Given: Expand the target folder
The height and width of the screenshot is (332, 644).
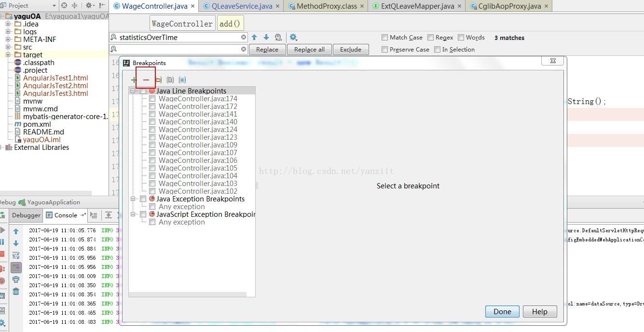Looking at the screenshot, I should click(8, 55).
